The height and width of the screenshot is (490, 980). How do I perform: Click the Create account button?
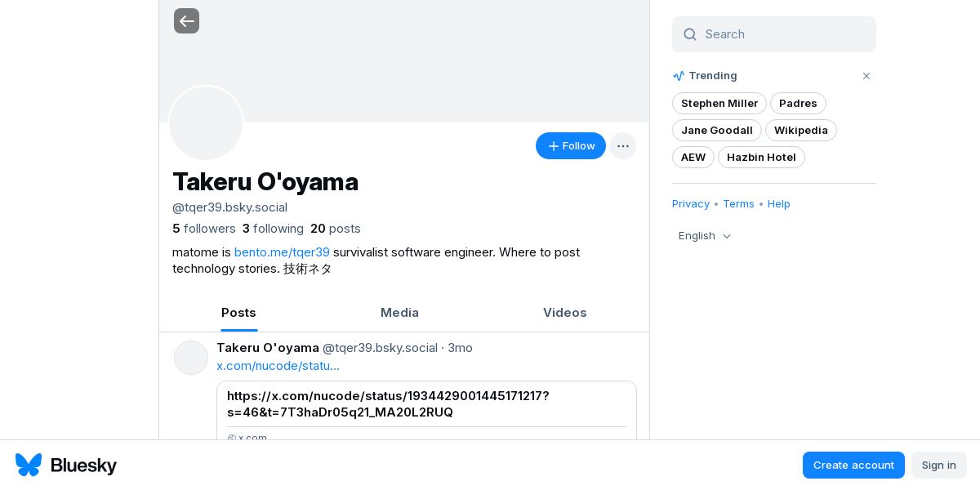[x=853, y=465]
